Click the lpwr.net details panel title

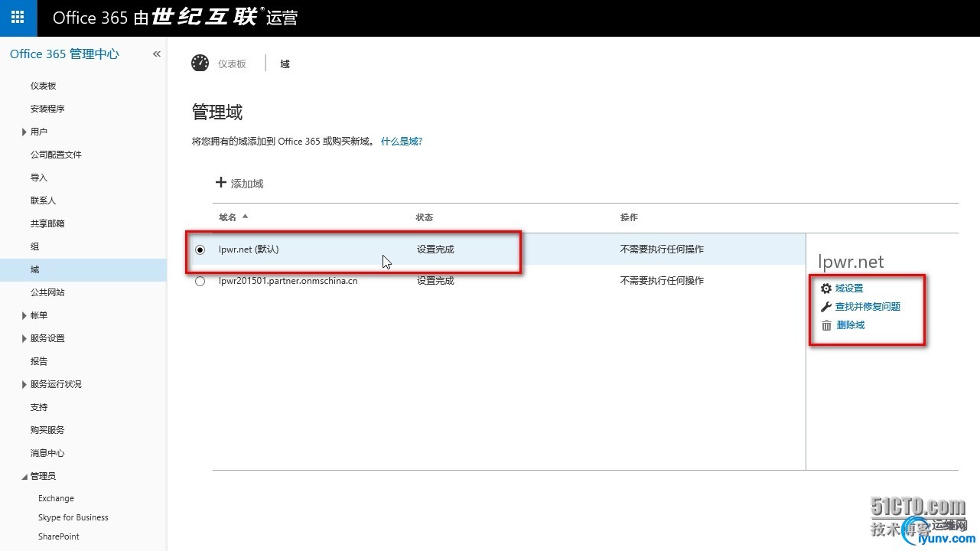[x=851, y=262]
